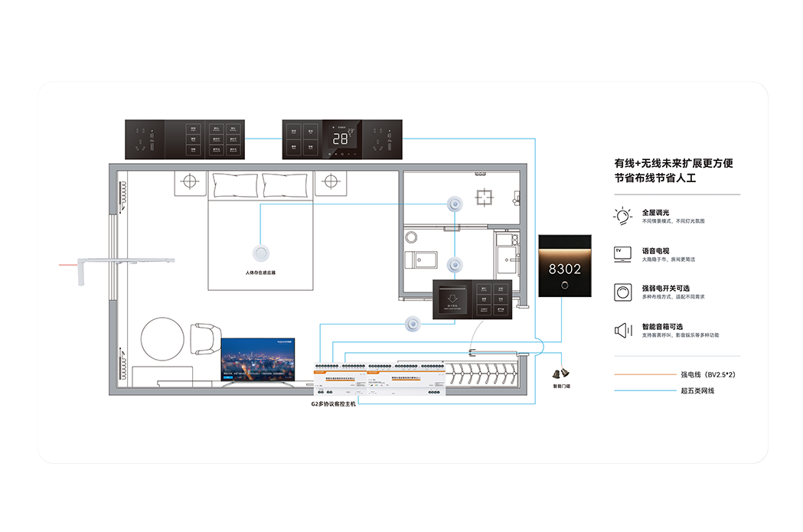803x532 pixels.
Task: Click the 智能门磁 label under the doorbell
Action: [x=561, y=386]
